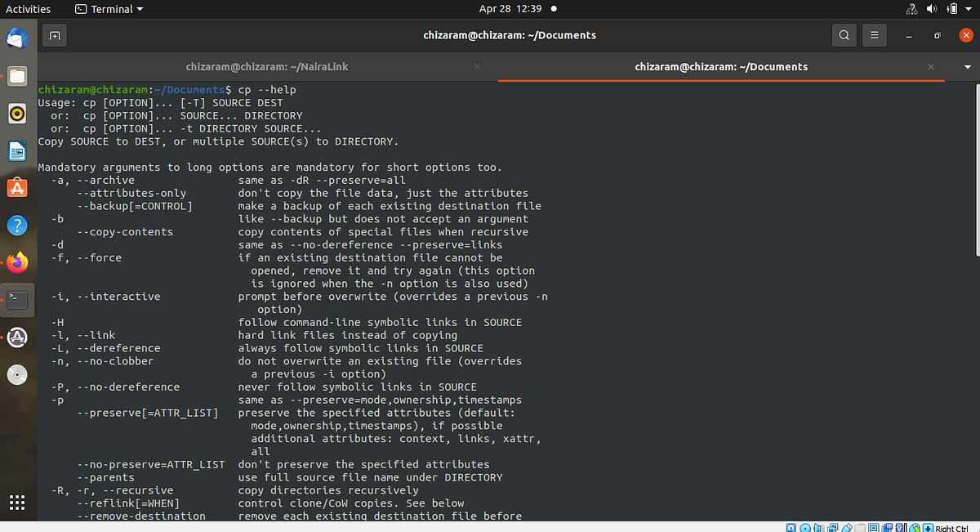
Task: Open the terminal hamburger menu
Action: coord(873,35)
